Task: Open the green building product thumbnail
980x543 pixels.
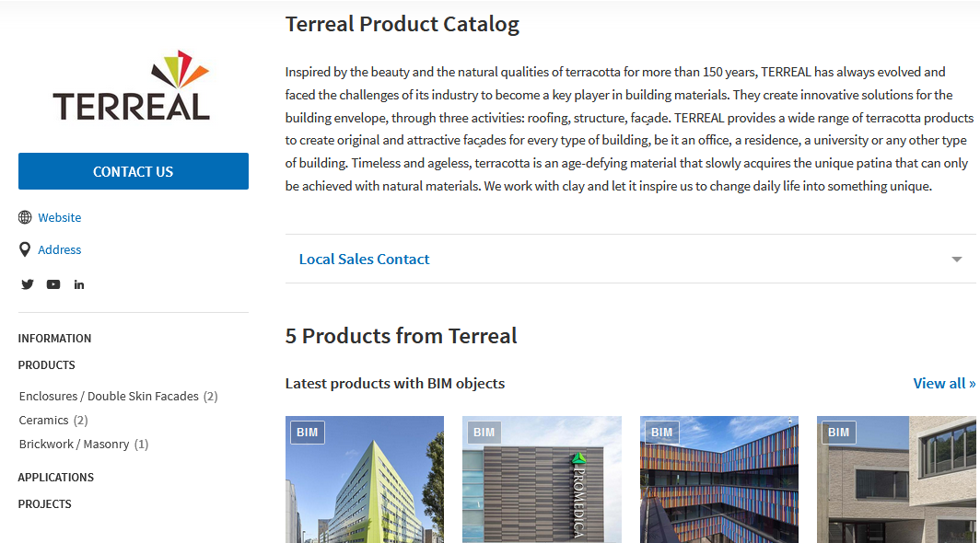Action: tap(365, 479)
